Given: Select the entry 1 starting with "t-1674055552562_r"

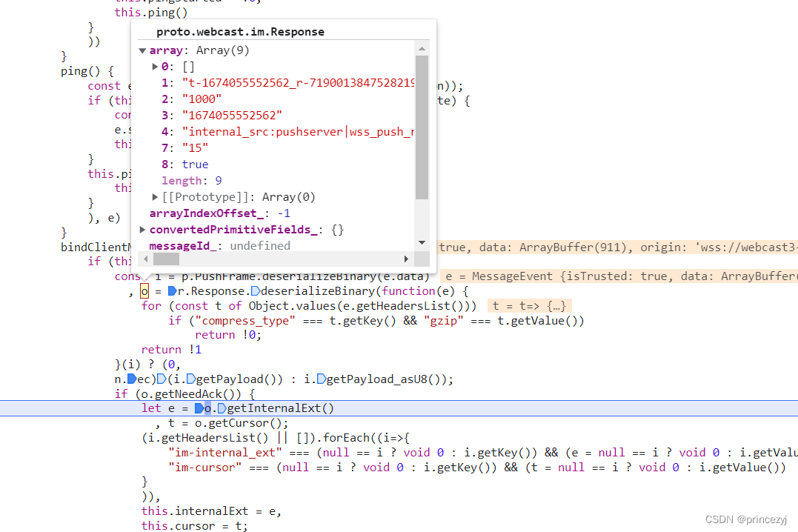Looking at the screenshot, I should pyautogui.click(x=288, y=83).
